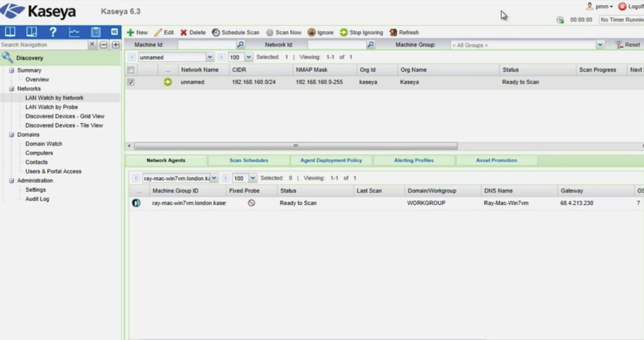Image resolution: width=644 pixels, height=340 pixels.
Task: Click the Delete red X toolbar button
Action: (193, 33)
